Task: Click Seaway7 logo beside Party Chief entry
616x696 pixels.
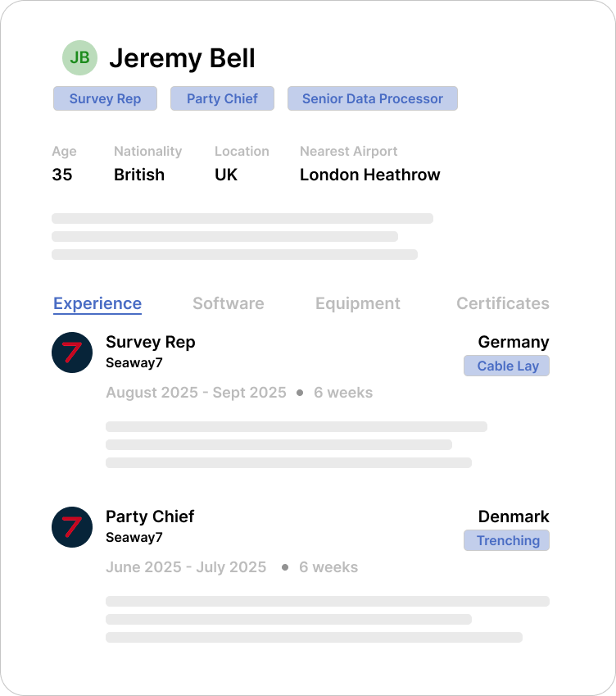Action: click(72, 527)
